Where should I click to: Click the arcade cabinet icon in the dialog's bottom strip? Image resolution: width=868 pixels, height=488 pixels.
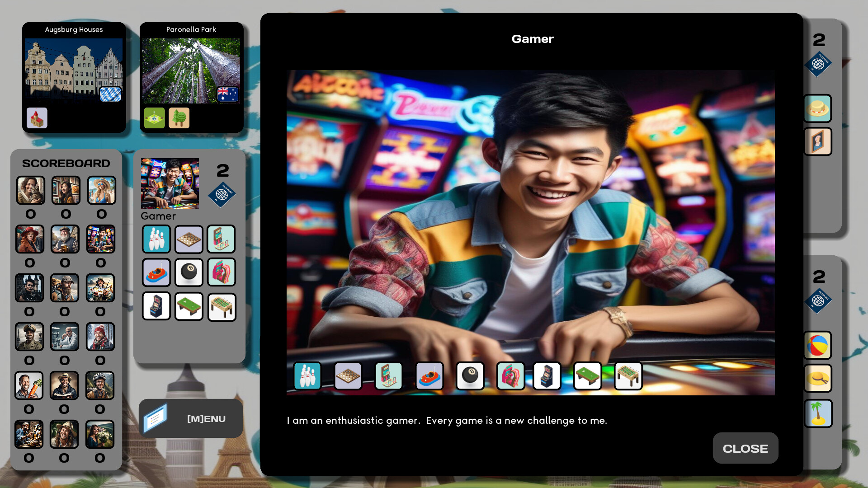548,376
